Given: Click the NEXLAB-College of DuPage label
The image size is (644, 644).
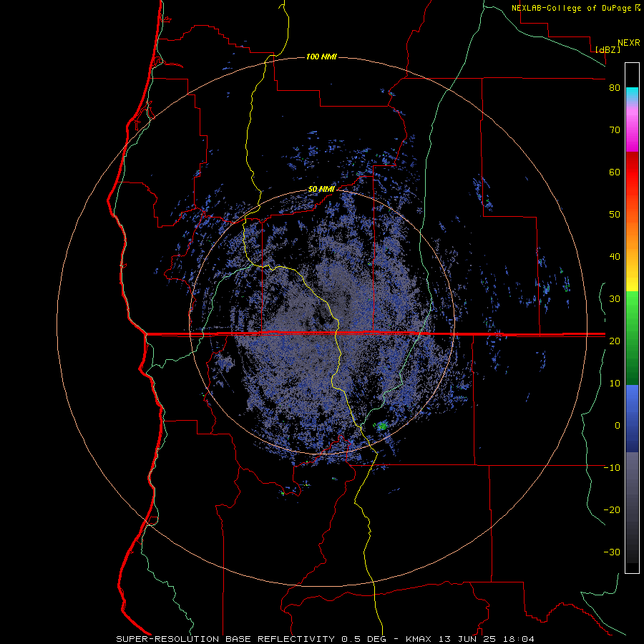Looking at the screenshot, I should point(572,8).
